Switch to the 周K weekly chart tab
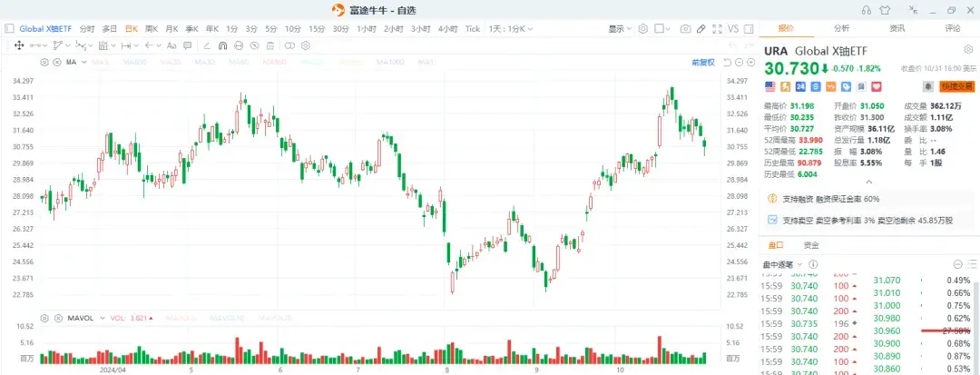The width and height of the screenshot is (980, 375). (x=152, y=29)
